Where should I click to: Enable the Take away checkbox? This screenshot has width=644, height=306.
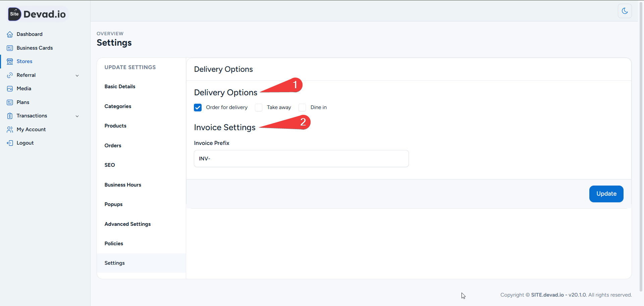click(259, 107)
